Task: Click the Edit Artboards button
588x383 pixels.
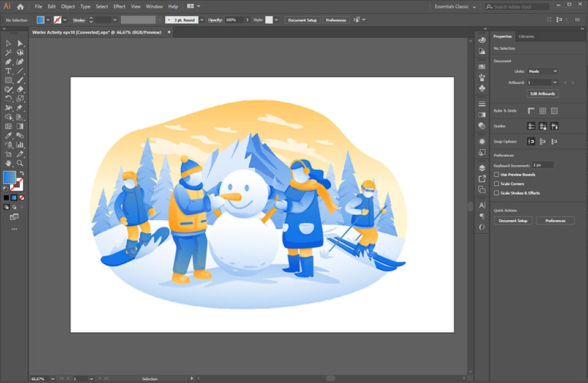Action: (x=541, y=93)
